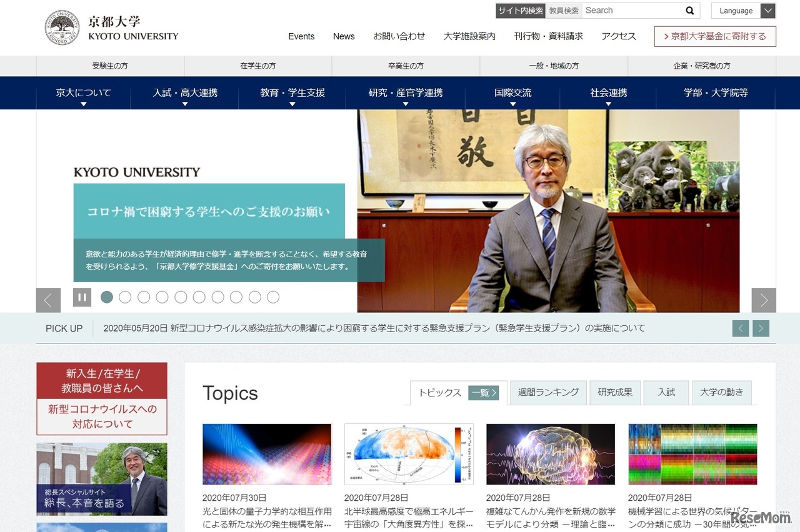Pause the main image slideshow
800x532 pixels.
(x=82, y=297)
